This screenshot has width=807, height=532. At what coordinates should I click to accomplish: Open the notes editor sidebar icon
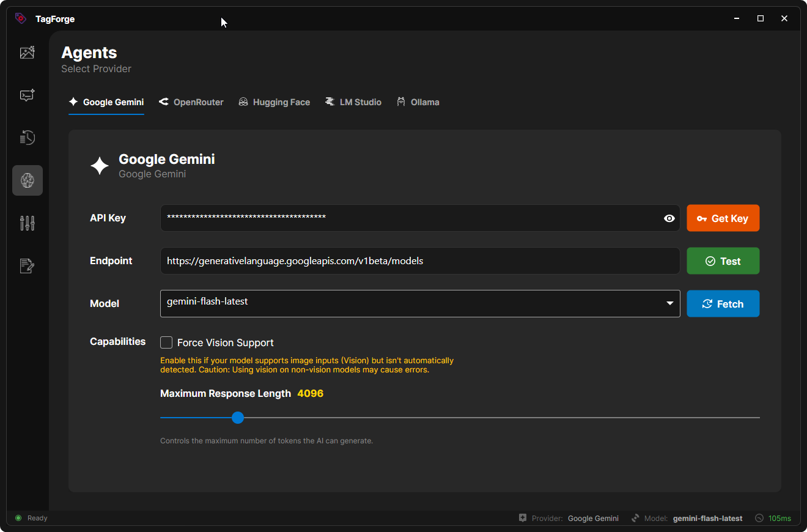[x=28, y=266]
